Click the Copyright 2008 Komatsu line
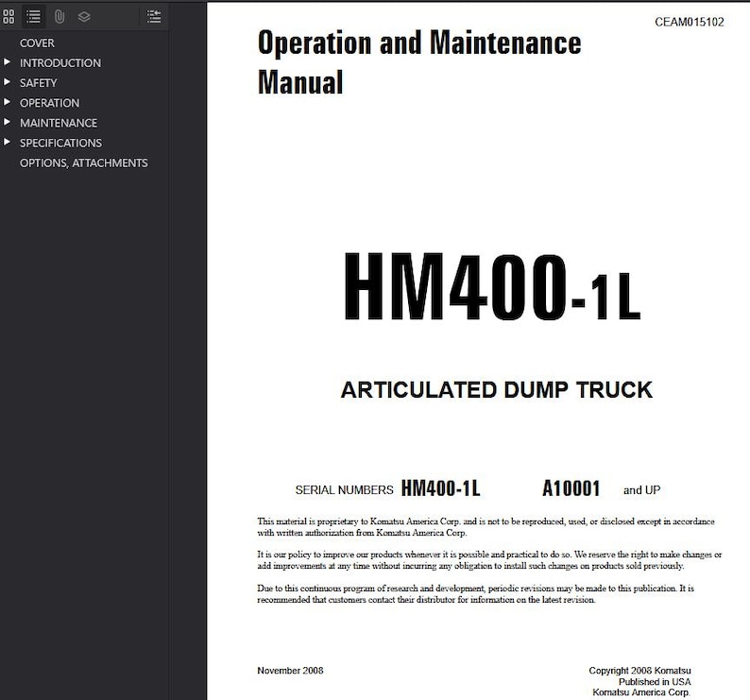The width and height of the screenshot is (750, 700). pos(639,671)
